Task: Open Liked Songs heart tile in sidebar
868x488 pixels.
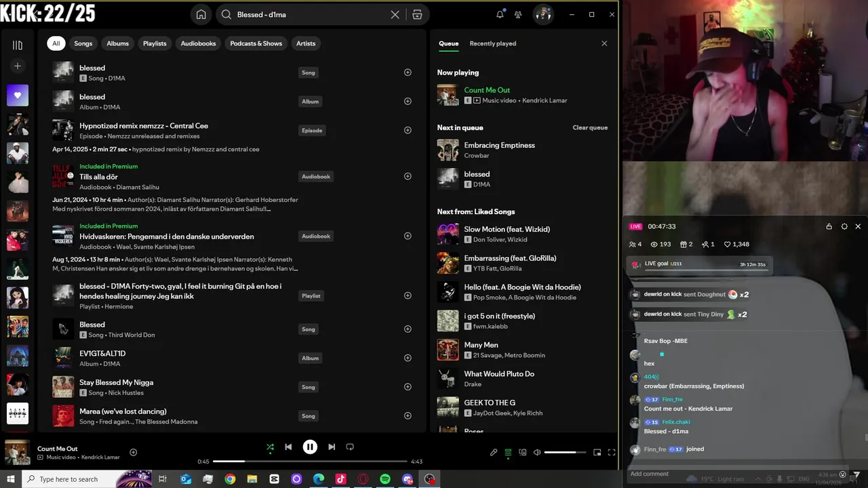Action: click(18, 95)
